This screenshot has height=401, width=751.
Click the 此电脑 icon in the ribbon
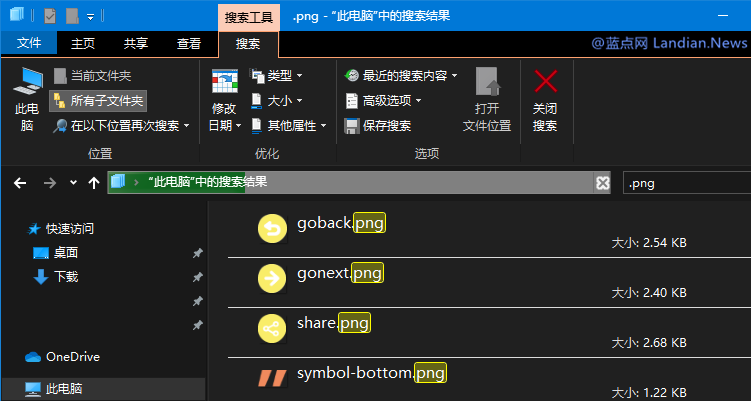[27, 84]
